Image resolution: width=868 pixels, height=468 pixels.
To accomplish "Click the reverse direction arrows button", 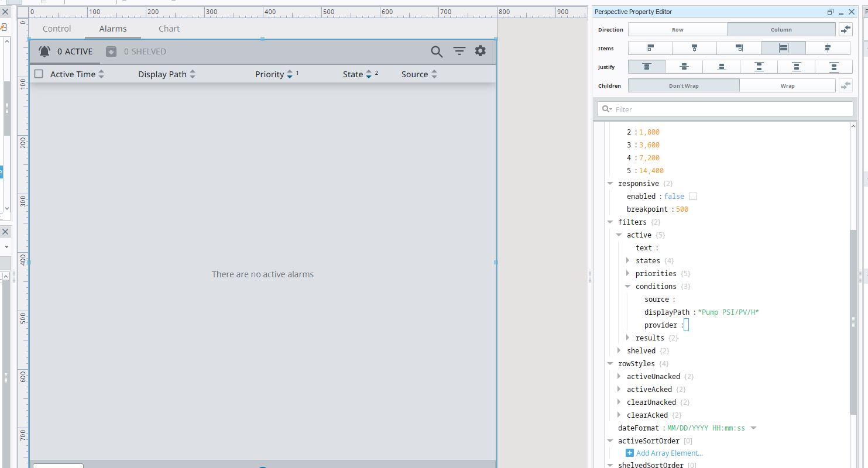I will [846, 29].
